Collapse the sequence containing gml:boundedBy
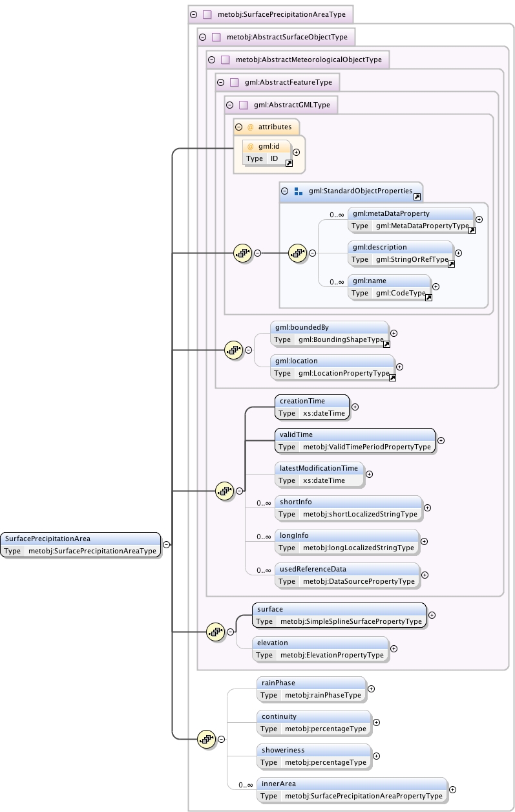 [x=248, y=350]
